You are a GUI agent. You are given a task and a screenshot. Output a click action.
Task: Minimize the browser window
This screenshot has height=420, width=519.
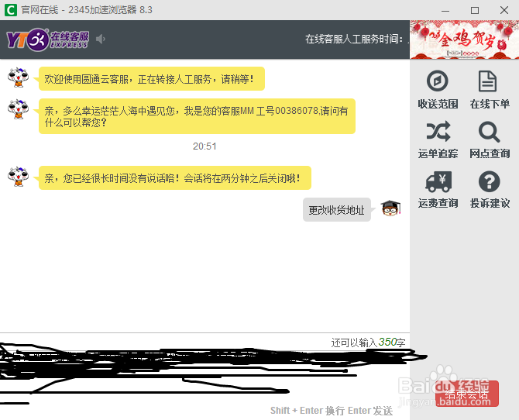click(x=445, y=10)
